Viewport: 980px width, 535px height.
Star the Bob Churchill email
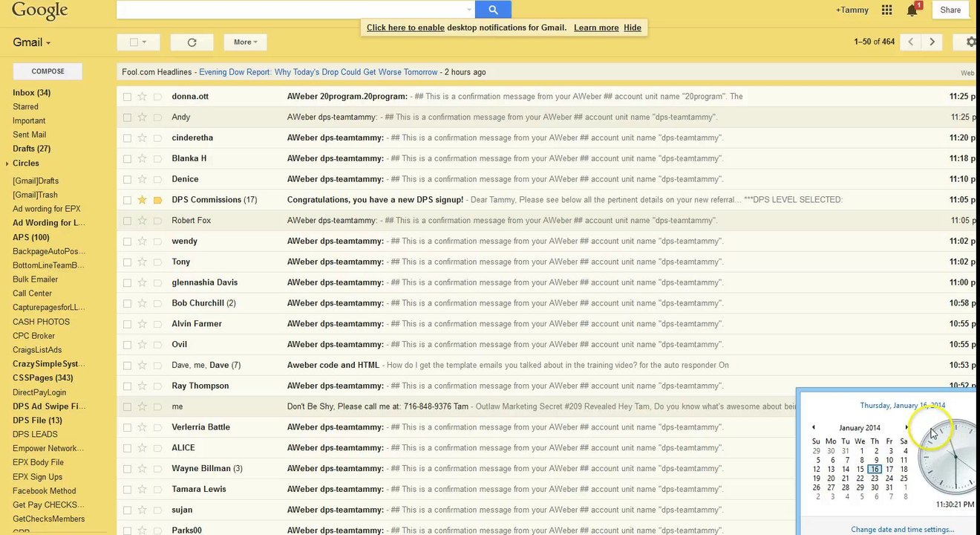(142, 303)
